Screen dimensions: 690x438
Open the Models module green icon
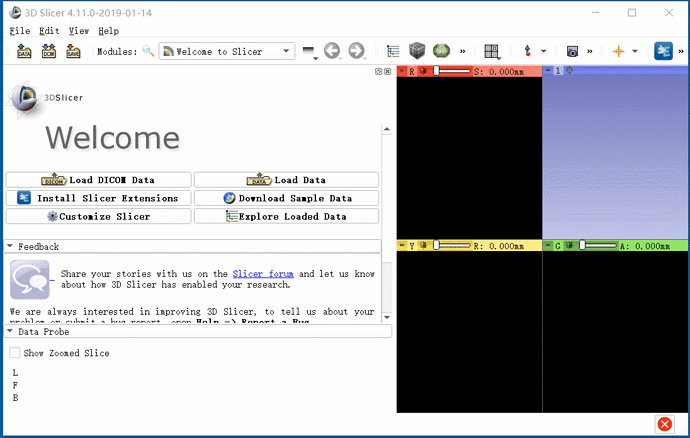(441, 51)
